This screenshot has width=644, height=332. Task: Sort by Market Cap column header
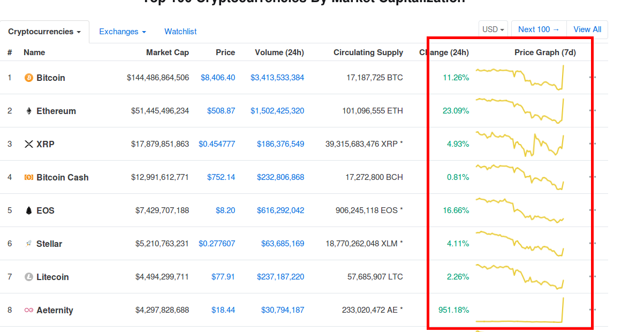click(168, 52)
